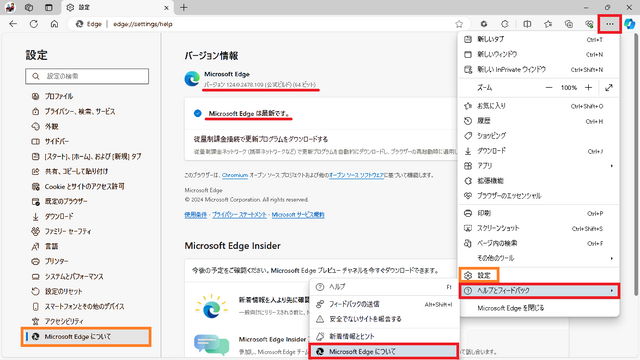Click the 設定の検索 search field
Screen dimensions: 640x360
[87, 76]
